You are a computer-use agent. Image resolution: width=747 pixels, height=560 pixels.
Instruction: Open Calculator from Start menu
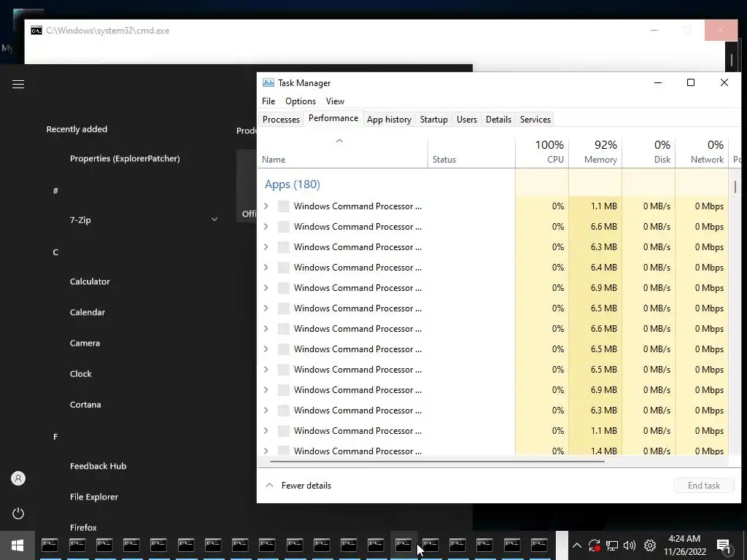tap(90, 281)
